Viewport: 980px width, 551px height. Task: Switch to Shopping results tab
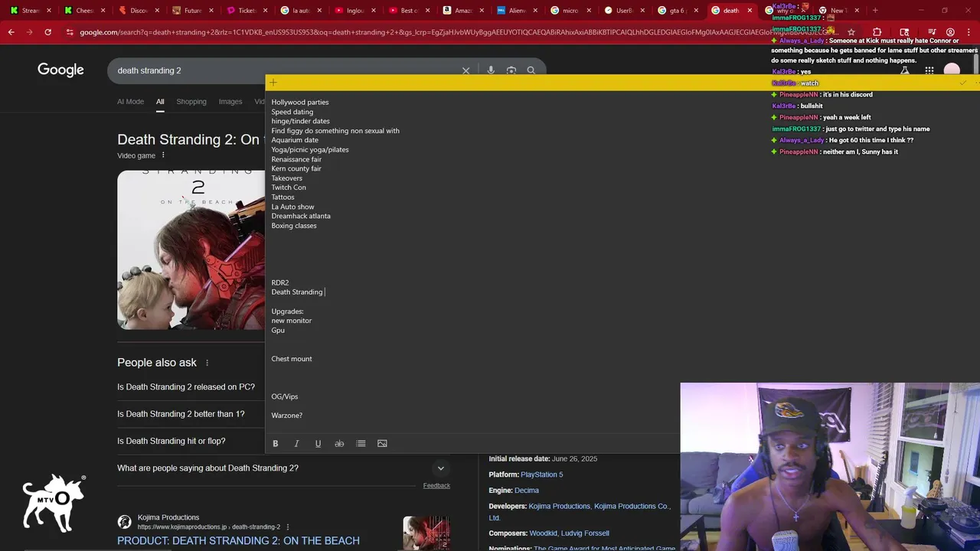(191, 102)
